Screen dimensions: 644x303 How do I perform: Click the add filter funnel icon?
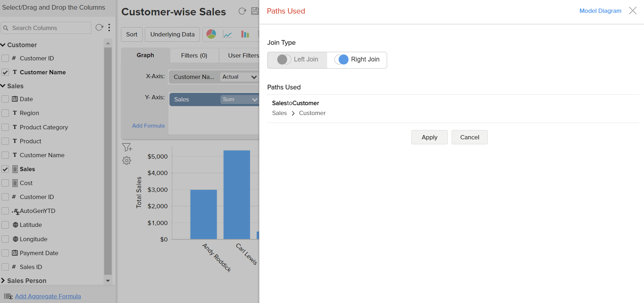point(127,147)
